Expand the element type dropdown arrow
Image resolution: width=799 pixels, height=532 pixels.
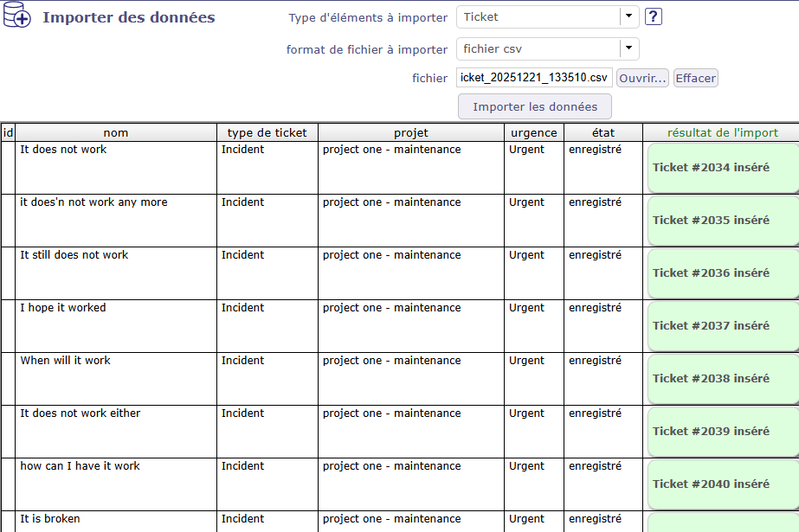629,16
